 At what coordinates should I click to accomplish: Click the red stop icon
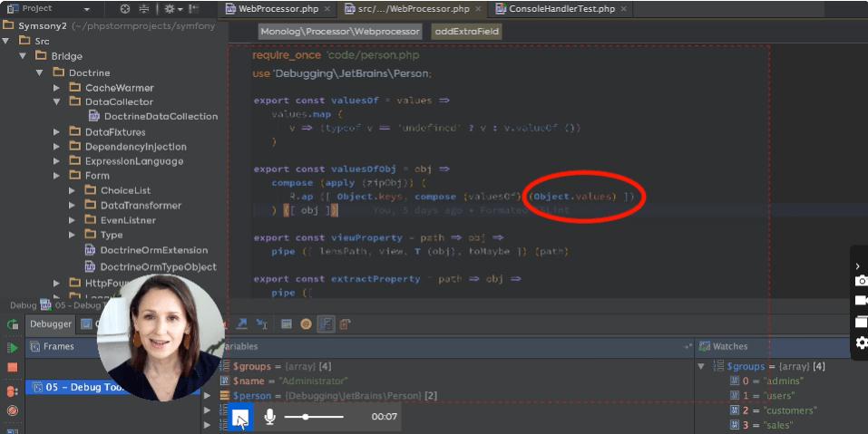pos(13,368)
